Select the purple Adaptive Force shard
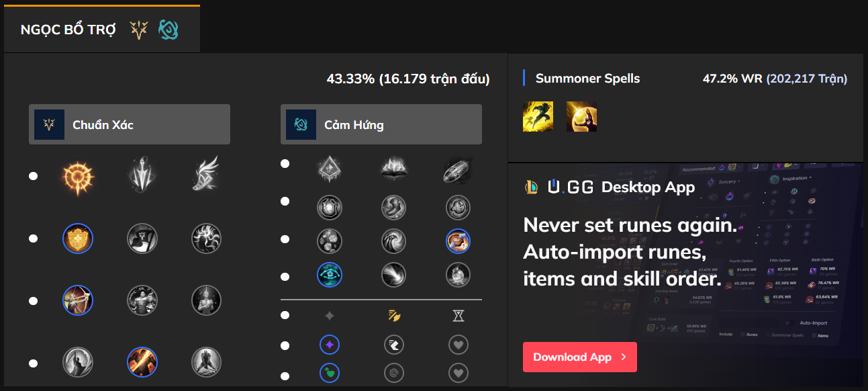Image resolution: width=868 pixels, height=391 pixels. point(330,345)
